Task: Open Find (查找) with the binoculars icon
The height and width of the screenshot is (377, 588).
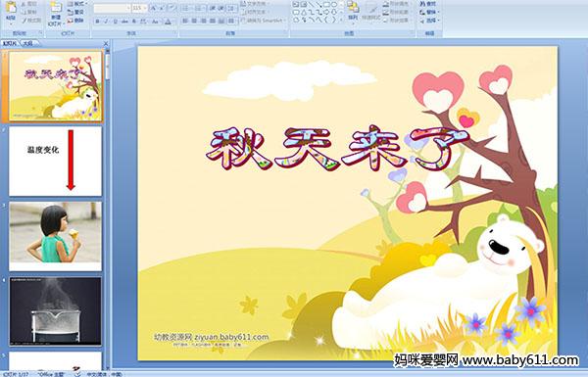Action: tap(428, 3)
